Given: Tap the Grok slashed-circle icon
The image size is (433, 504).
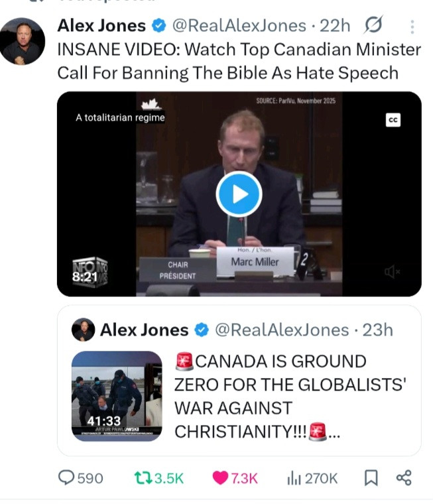Looking at the screenshot, I should [x=374, y=26].
